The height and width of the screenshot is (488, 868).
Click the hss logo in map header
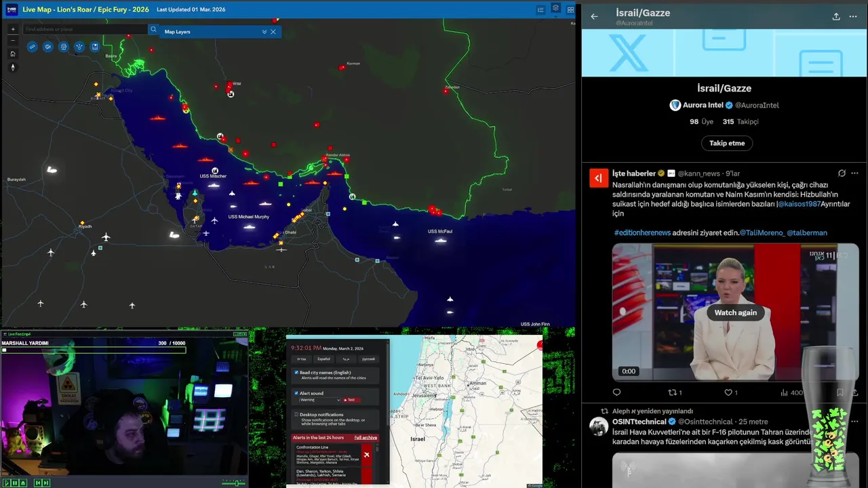click(12, 9)
